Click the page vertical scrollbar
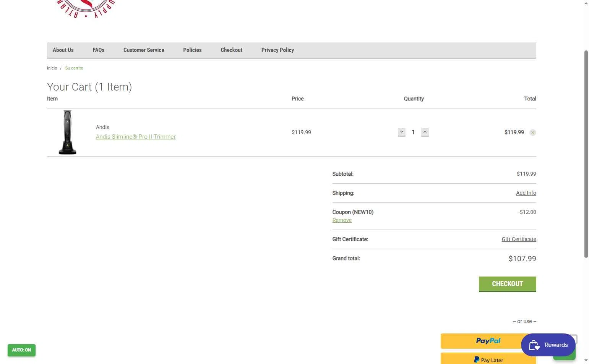This screenshot has height=364, width=589. point(586,154)
